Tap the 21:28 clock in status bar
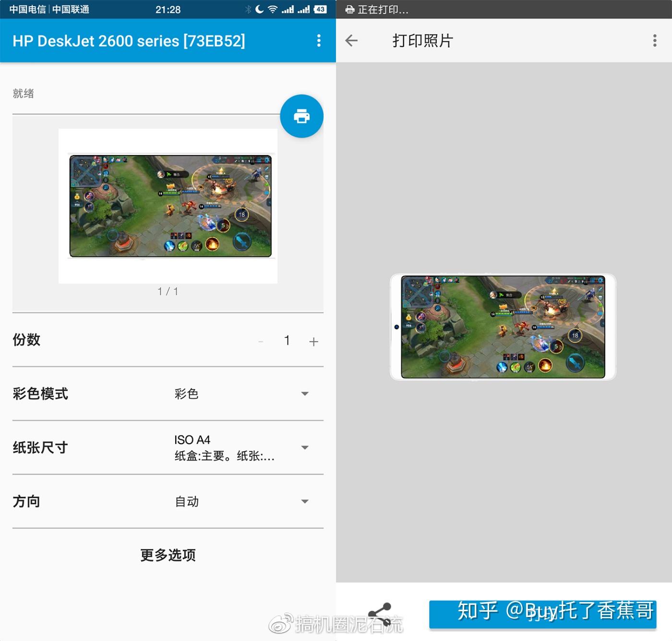The height and width of the screenshot is (641, 672). coord(168,10)
